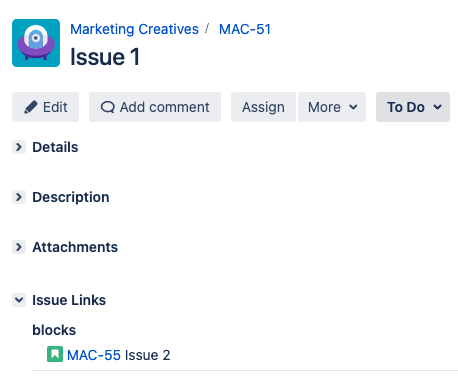Open the MAC-51 issue key link
458x386 pixels.
click(245, 29)
